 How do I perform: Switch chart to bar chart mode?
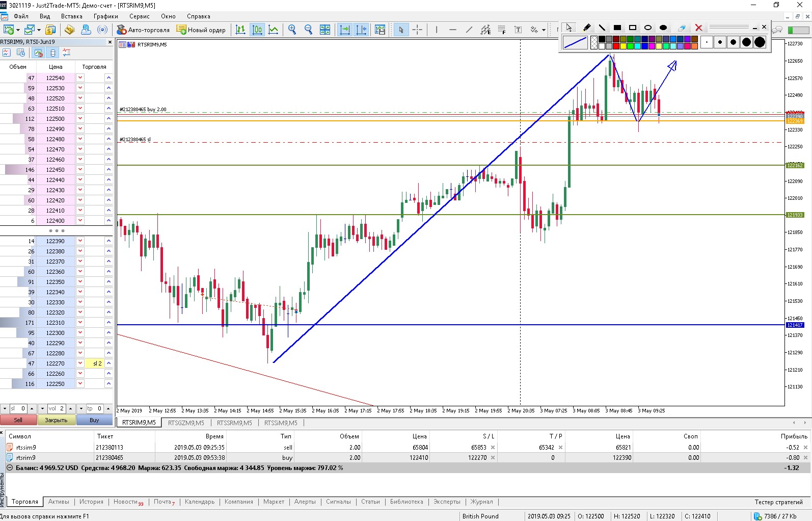[240, 30]
